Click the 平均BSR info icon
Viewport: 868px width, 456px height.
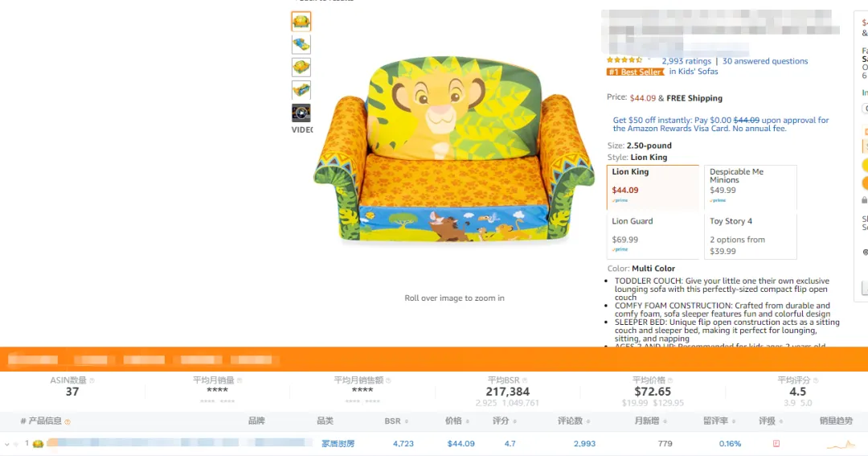[x=525, y=380]
